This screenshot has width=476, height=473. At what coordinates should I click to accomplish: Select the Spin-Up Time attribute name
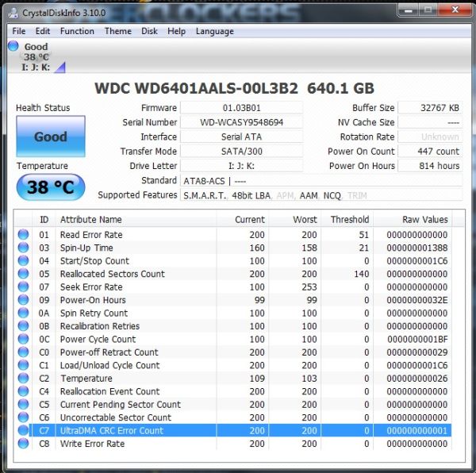tap(86, 248)
